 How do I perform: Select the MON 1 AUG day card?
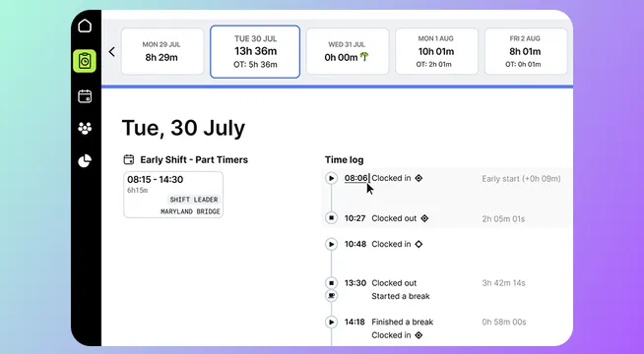(x=436, y=51)
